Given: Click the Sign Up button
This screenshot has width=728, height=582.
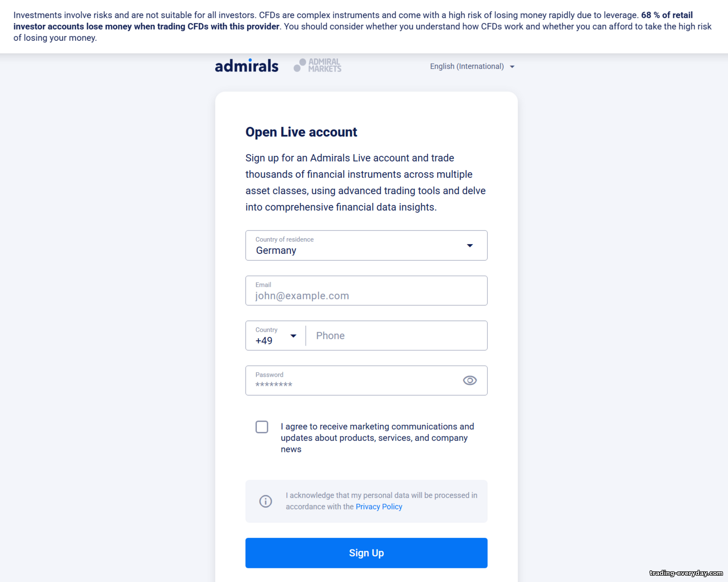Looking at the screenshot, I should coord(366,553).
